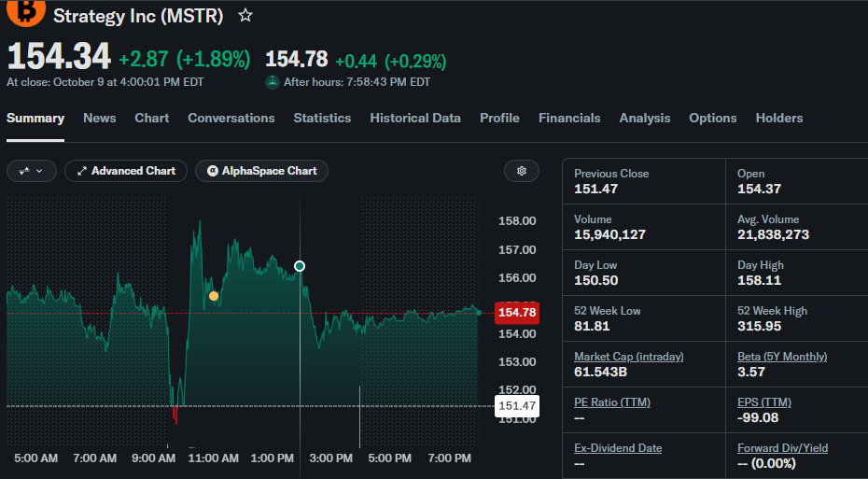
Task: Click the after hours moon icon
Action: [x=273, y=82]
